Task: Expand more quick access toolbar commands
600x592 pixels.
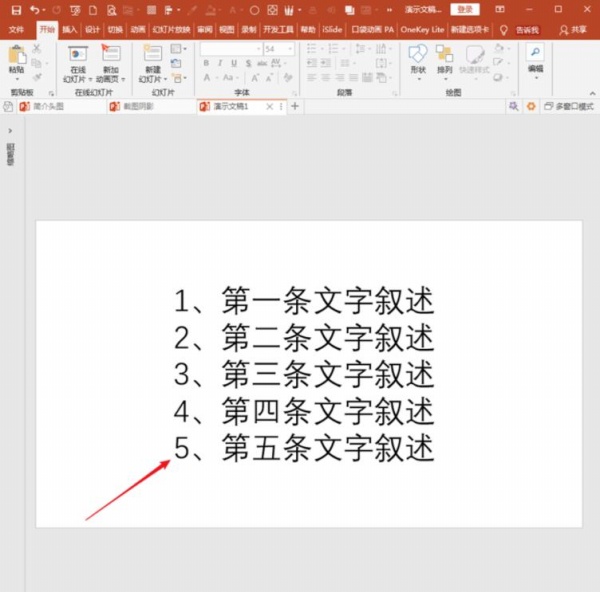Action: (x=390, y=10)
